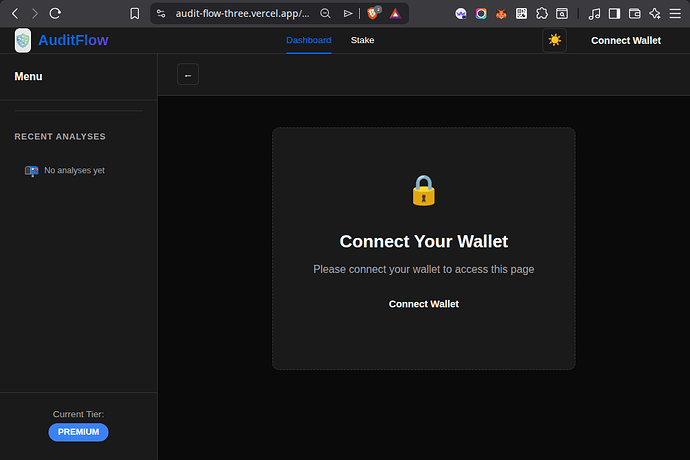Switch to the Stake tab
The image size is (690, 460).
(361, 41)
